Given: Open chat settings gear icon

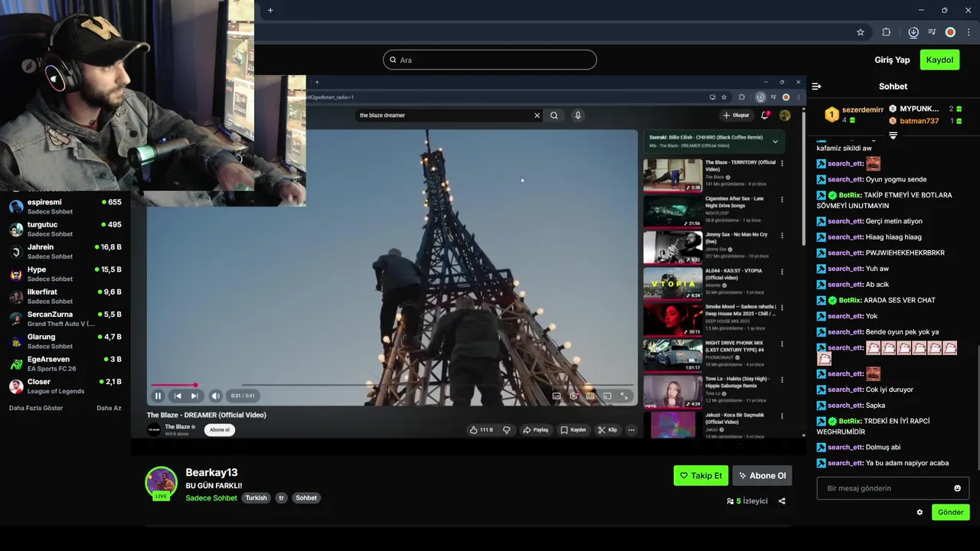Looking at the screenshot, I should [x=920, y=513].
